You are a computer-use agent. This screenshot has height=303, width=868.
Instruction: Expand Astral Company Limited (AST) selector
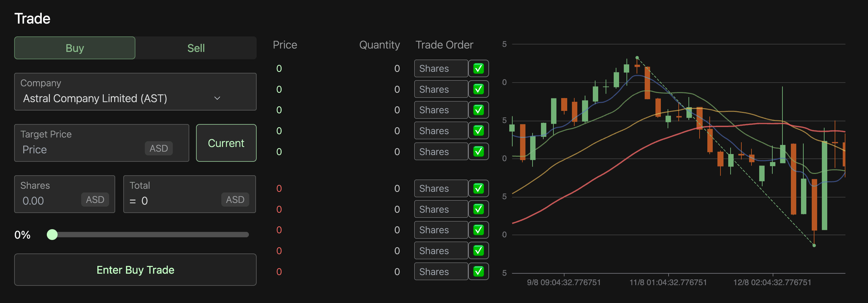135,92
